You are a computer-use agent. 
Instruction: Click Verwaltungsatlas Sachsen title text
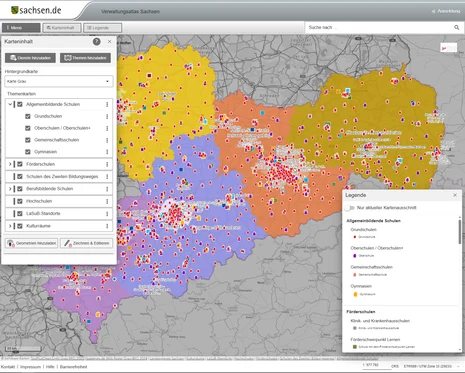tap(130, 11)
